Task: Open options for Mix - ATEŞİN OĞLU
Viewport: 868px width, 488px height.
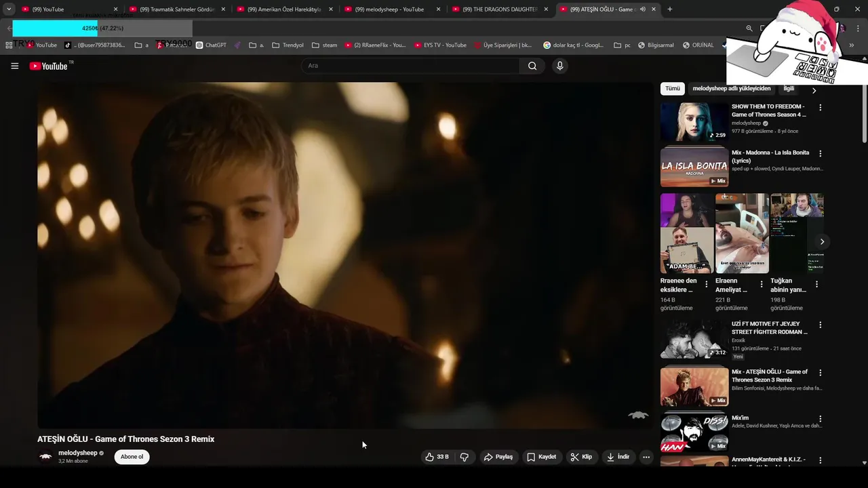Action: click(x=821, y=373)
